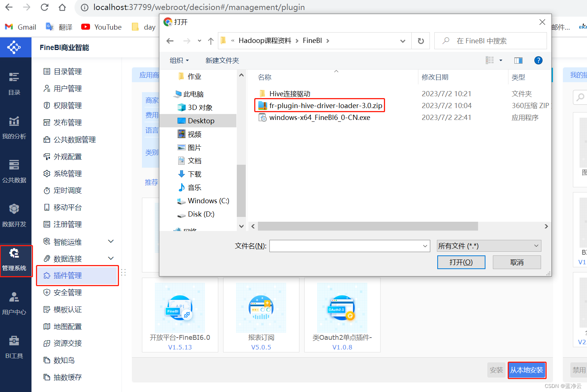This screenshot has width=587, height=392.
Task: Open recent locations dropdown
Action: 199,41
